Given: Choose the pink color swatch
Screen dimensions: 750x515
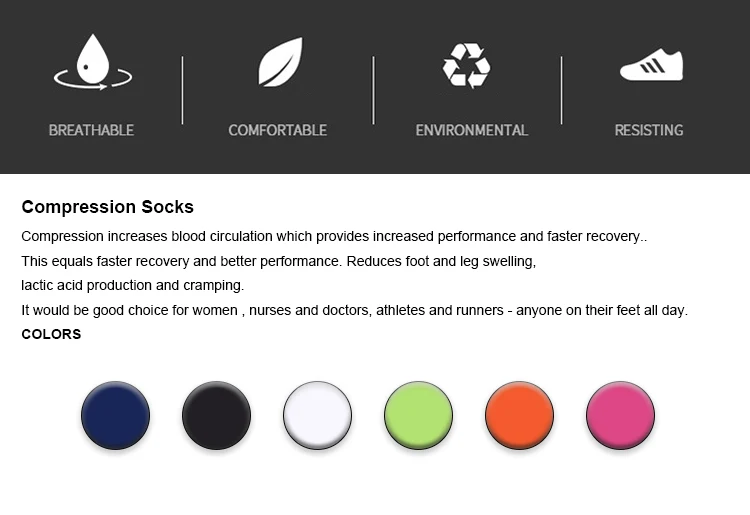Looking at the screenshot, I should tap(620, 415).
